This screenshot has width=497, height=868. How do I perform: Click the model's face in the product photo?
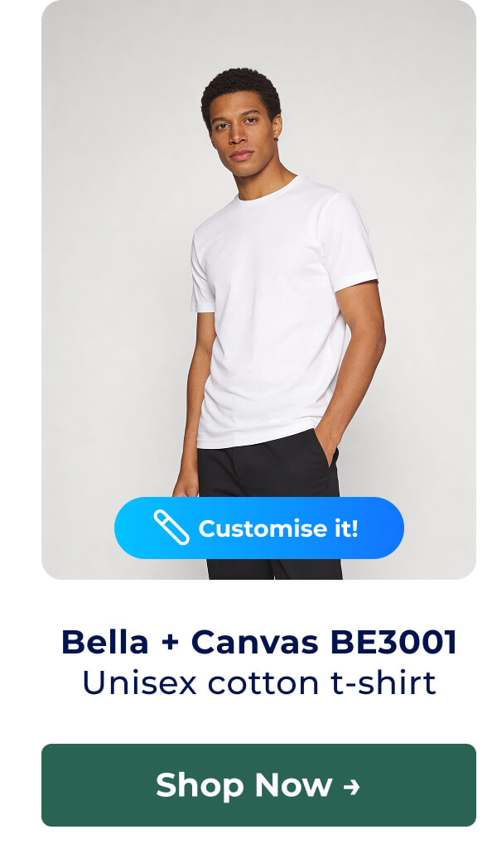pyautogui.click(x=244, y=133)
